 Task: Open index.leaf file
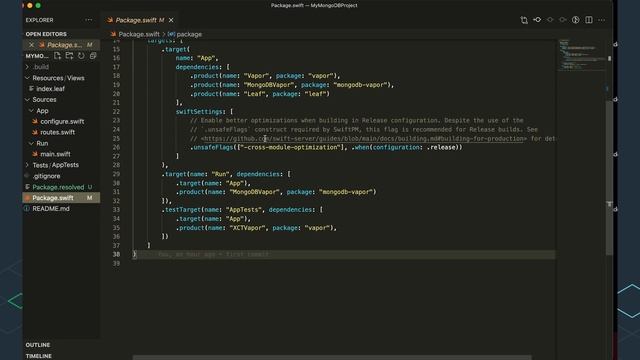pyautogui.click(x=50, y=89)
